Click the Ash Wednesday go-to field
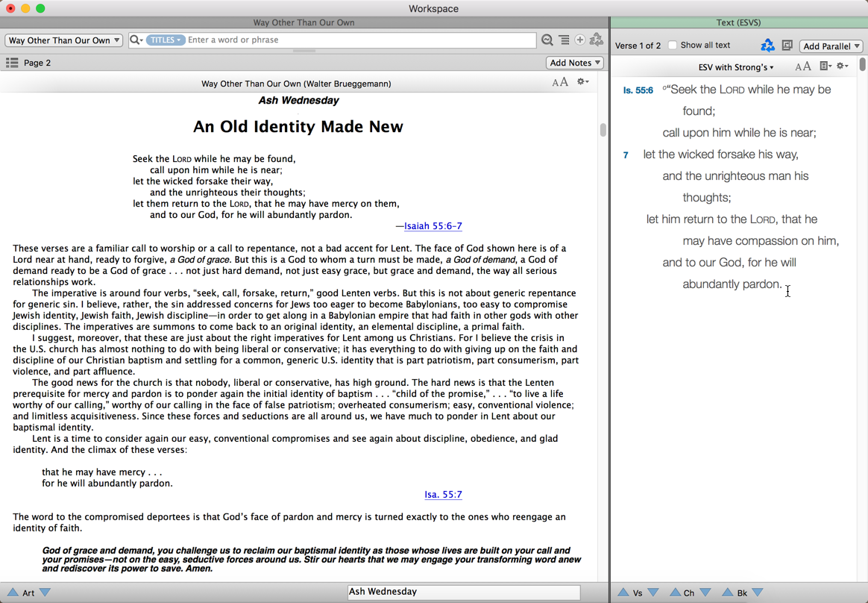Viewport: 868px width, 603px height. point(463,591)
